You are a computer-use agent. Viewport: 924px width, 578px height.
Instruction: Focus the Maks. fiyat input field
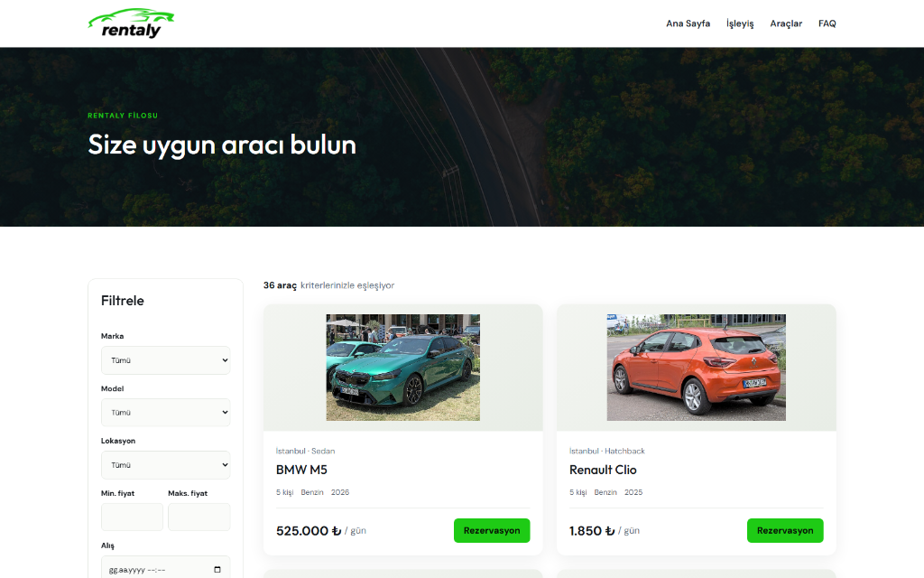point(199,517)
